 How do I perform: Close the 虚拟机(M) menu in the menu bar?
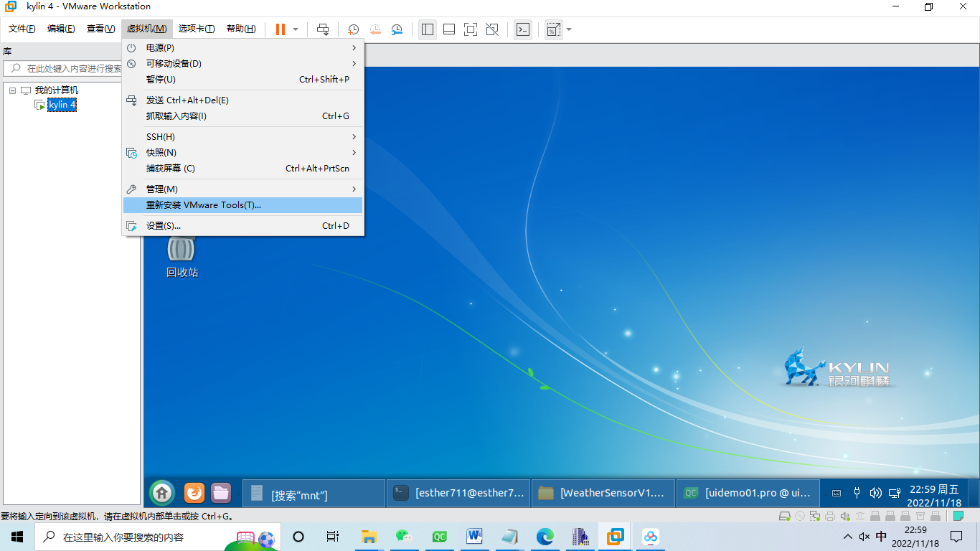(x=147, y=29)
